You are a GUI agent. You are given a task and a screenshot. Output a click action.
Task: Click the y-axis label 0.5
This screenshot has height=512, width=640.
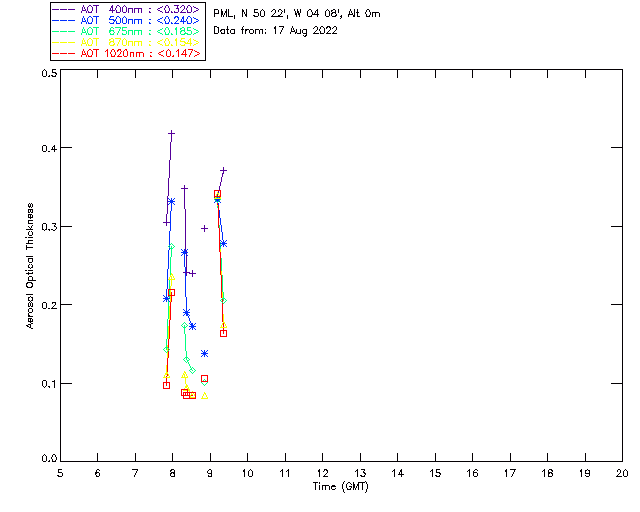49,73
